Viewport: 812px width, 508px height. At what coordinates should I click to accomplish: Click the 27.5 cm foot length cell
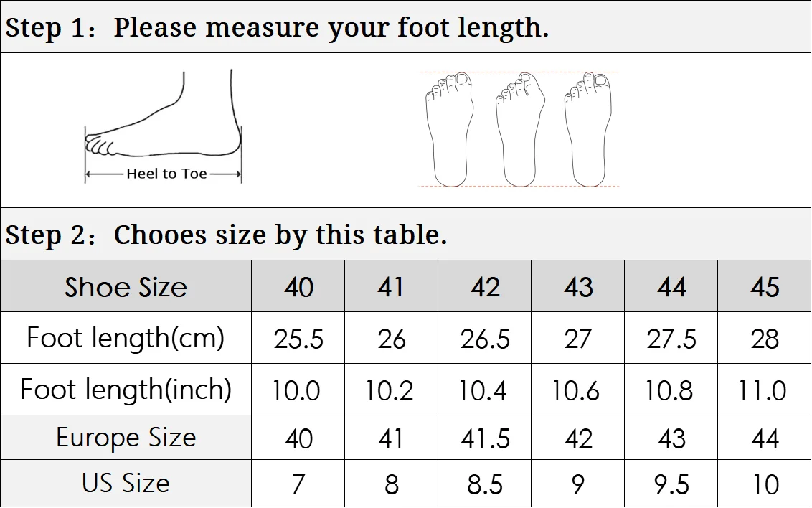click(x=671, y=338)
